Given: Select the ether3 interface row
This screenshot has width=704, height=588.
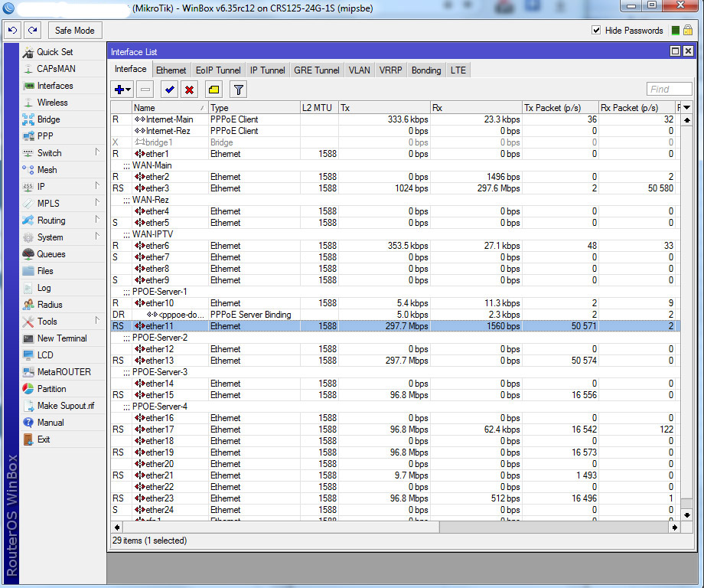Looking at the screenshot, I should (x=395, y=188).
